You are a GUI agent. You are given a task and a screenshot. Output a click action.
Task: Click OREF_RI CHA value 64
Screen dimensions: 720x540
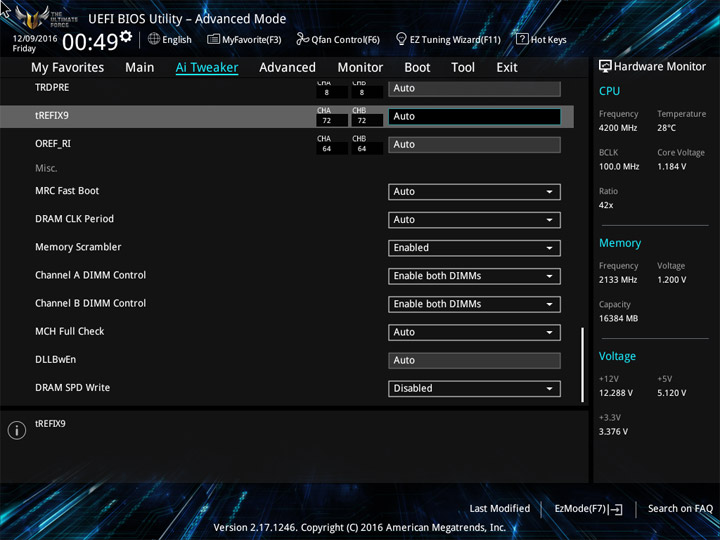332,149
